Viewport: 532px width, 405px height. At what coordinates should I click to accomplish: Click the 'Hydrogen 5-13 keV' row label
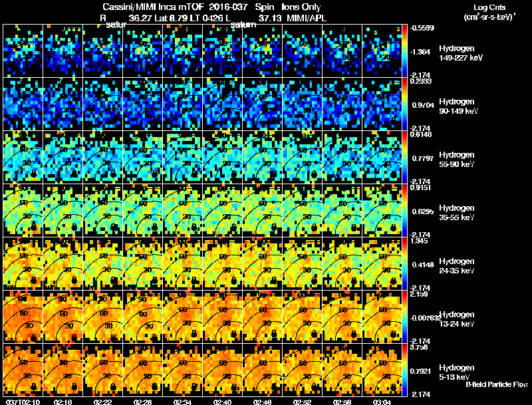point(457,372)
